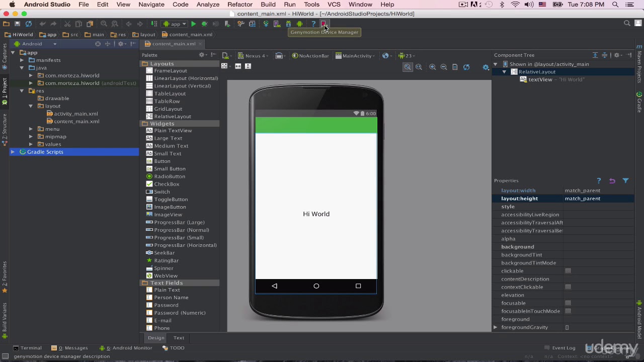Image resolution: width=644 pixels, height=362 pixels.
Task: Open Spotlight search in menu bar
Action: click(x=615, y=5)
